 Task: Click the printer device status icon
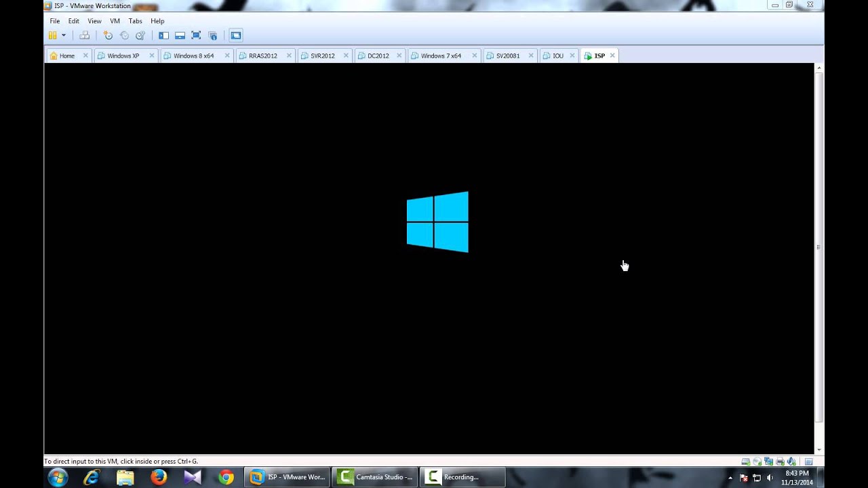tap(780, 462)
